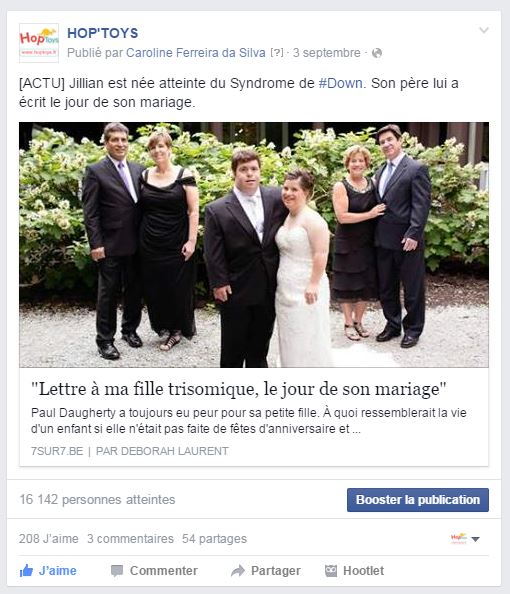Open the post options chevron menu
Image resolution: width=510 pixels, height=594 pixels.
[484, 30]
